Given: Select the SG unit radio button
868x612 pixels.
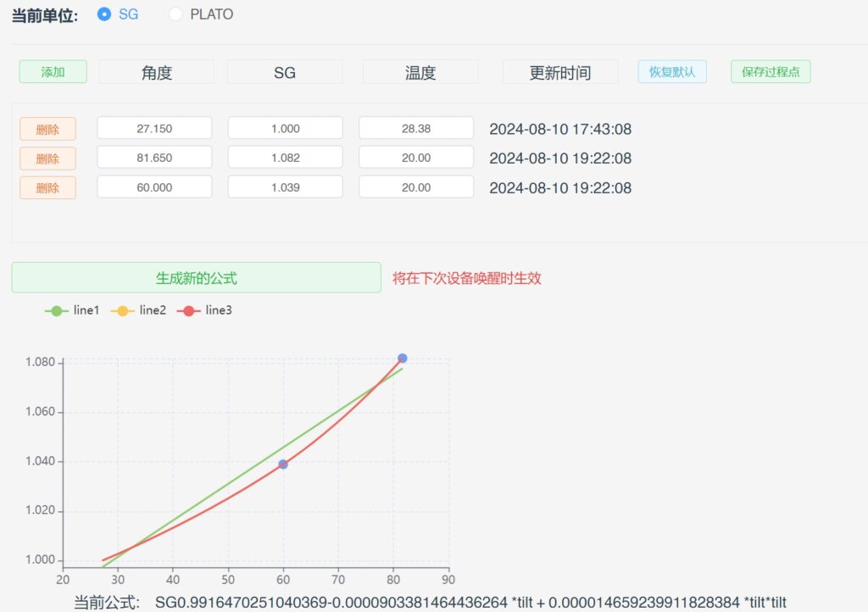Looking at the screenshot, I should click(x=105, y=14).
